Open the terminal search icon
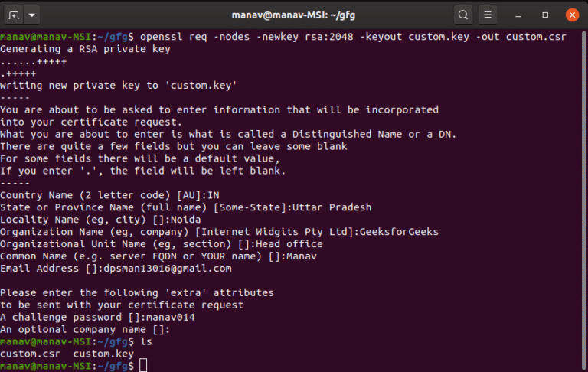The width and height of the screenshot is (588, 372). point(463,15)
